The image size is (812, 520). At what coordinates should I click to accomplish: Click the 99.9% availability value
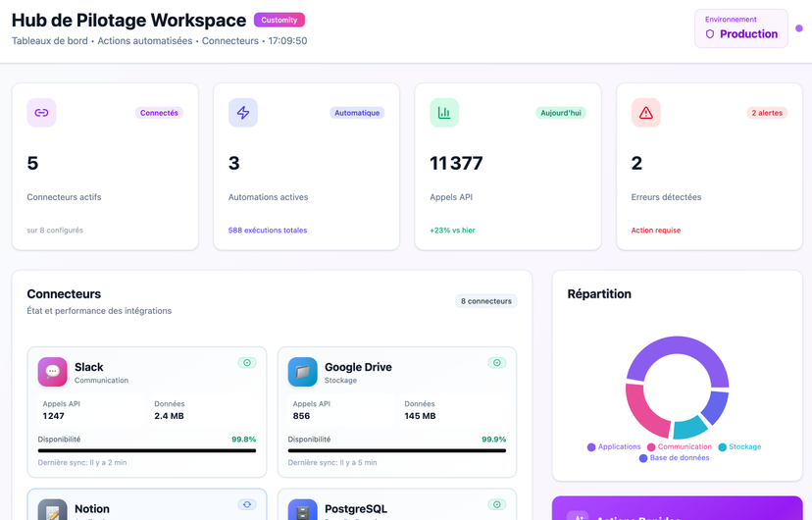494,440
